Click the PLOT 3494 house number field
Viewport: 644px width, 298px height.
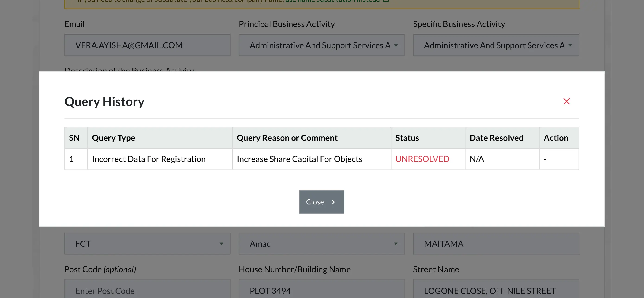pos(322,289)
